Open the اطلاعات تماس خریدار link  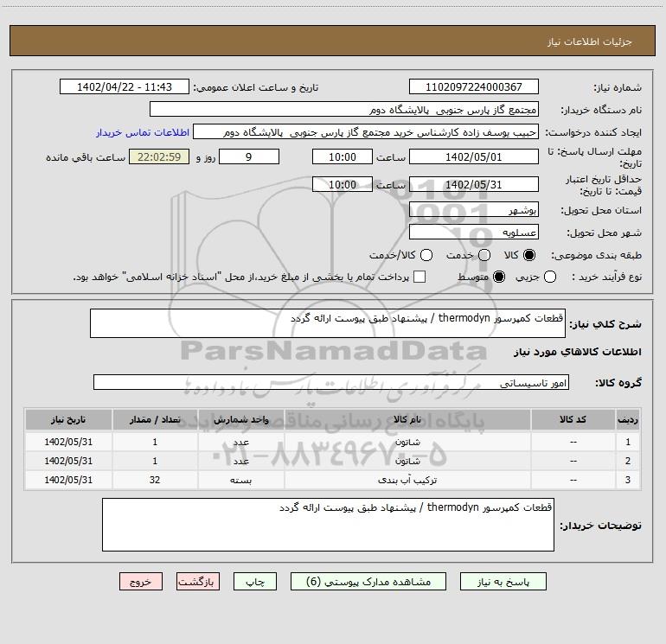tap(143, 132)
